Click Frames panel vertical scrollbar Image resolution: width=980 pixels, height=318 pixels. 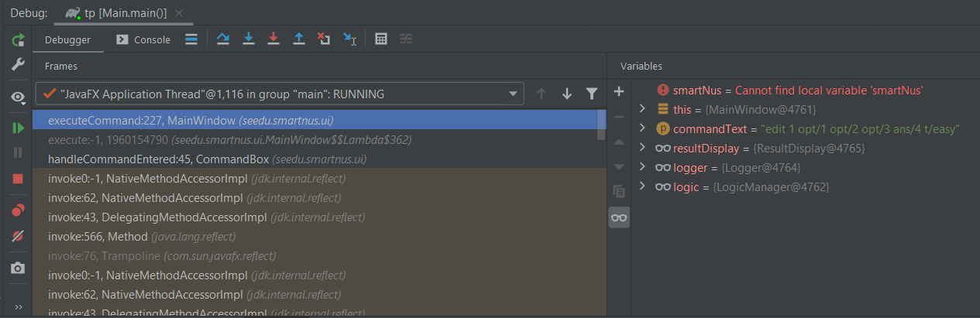pos(602,125)
